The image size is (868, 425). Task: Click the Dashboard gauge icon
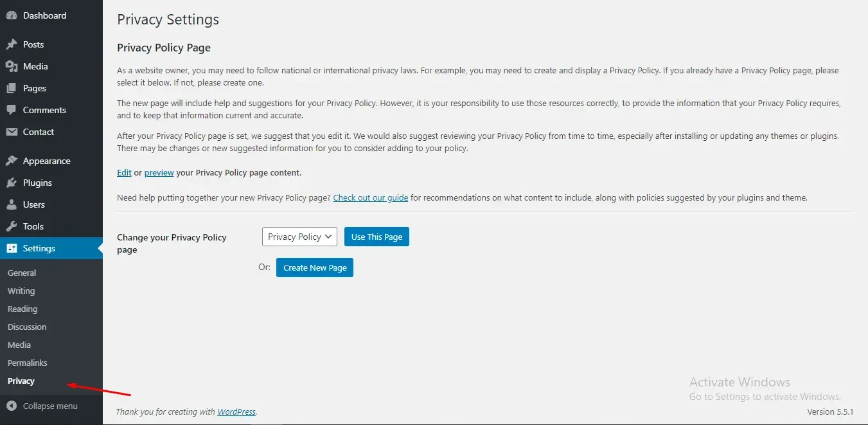pos(12,15)
